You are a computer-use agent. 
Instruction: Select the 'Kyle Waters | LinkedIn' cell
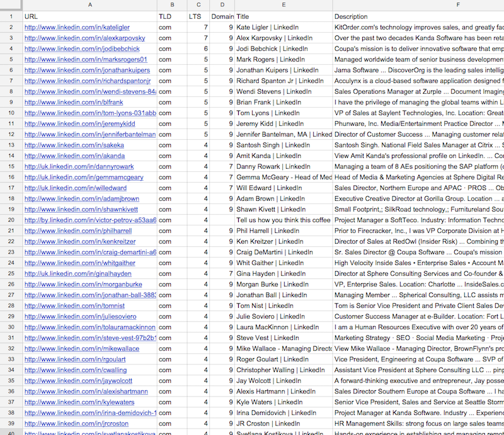pyautogui.click(x=284, y=402)
